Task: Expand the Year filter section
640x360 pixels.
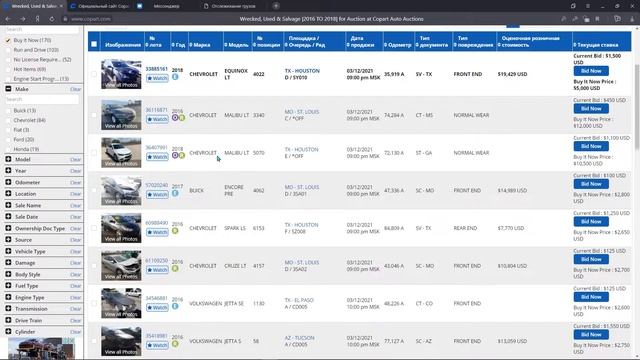Action: 8,171
